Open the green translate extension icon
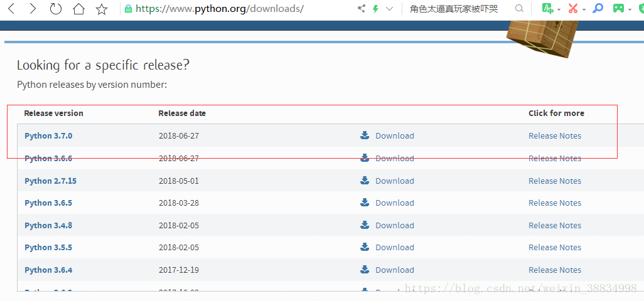Image resolution: width=644 pixels, height=301 pixels. pyautogui.click(x=547, y=9)
